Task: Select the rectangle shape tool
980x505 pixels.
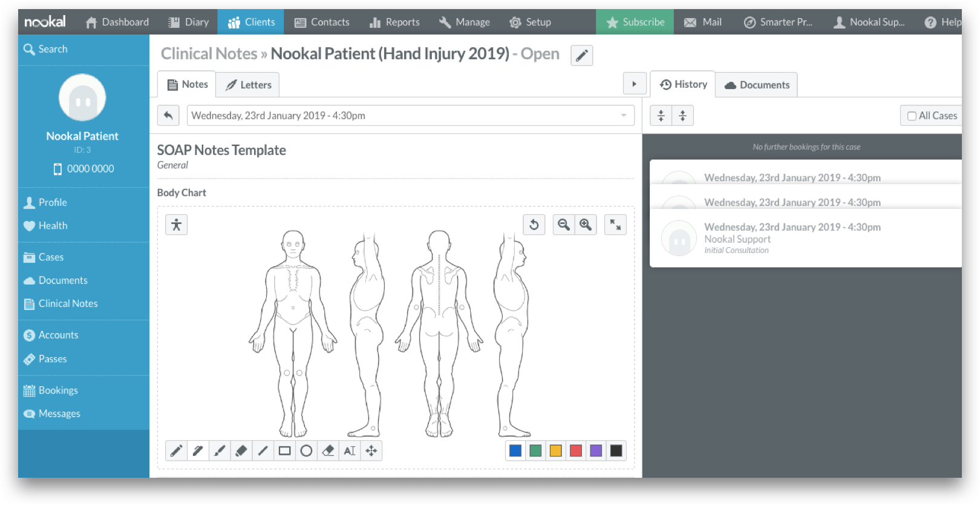Action: [x=285, y=451]
